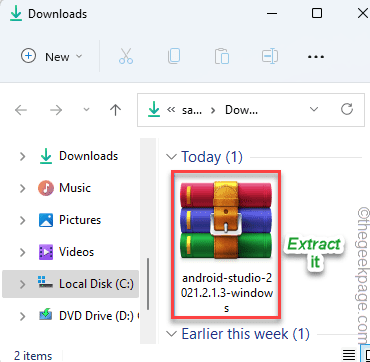Click the Local Disk (C:) drive icon

point(46,283)
